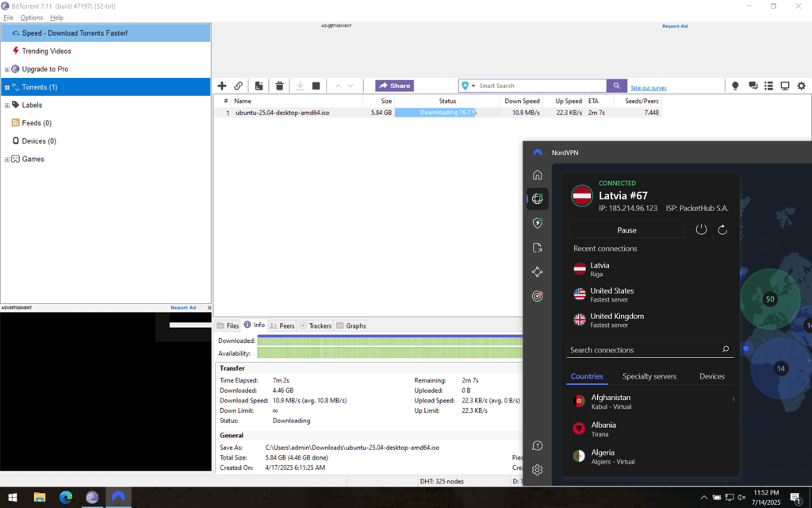Viewport: 812px width, 508px height.
Task: Click the Downloaded pieces bar
Action: (390, 341)
